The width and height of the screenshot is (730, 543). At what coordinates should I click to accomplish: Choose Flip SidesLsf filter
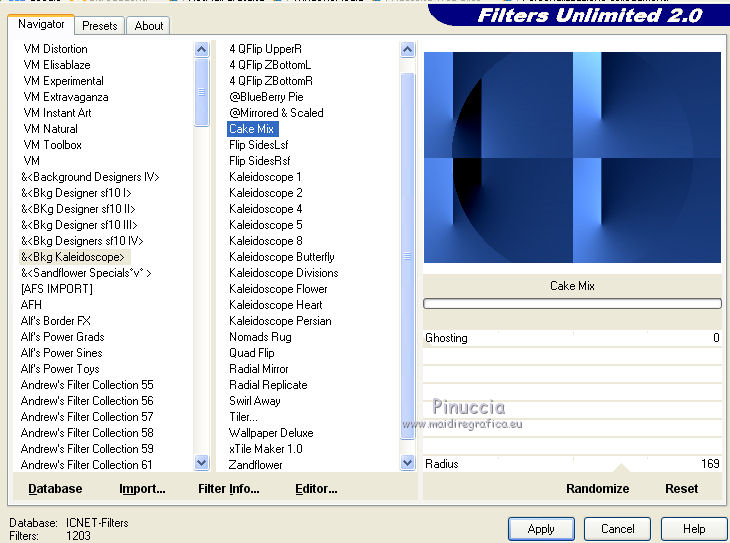tap(258, 145)
